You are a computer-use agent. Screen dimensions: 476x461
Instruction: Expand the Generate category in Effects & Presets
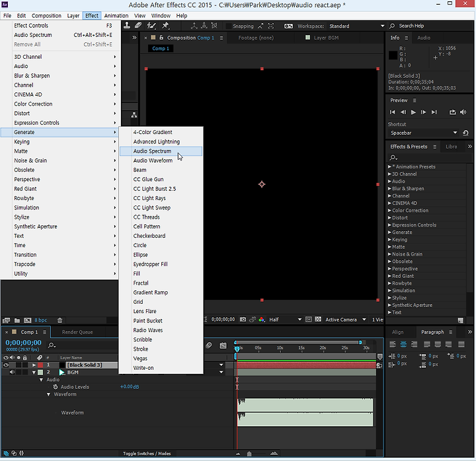click(389, 232)
